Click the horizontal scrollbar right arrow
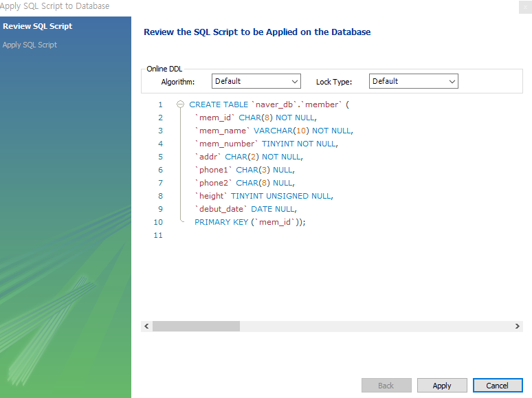 (517, 326)
